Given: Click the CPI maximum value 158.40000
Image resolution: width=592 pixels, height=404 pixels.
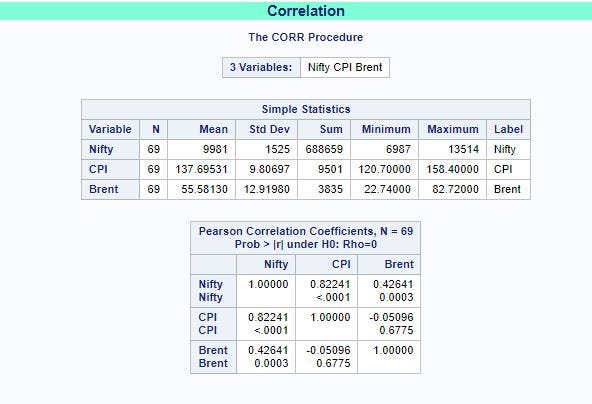Looking at the screenshot, I should pyautogui.click(x=452, y=169).
